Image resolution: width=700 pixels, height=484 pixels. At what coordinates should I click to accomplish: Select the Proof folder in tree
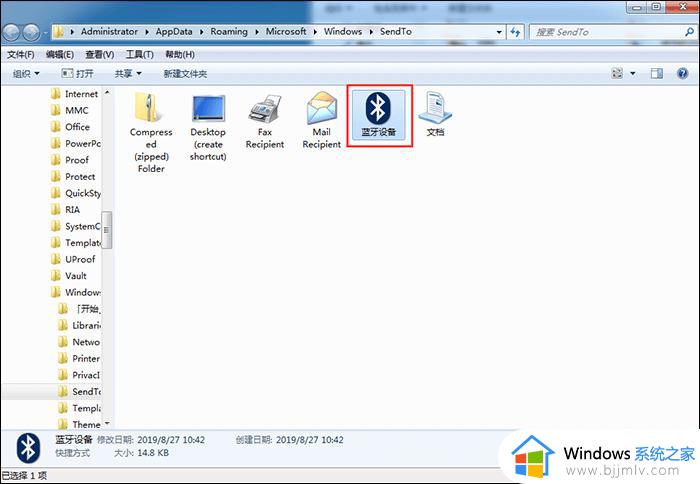point(71,160)
